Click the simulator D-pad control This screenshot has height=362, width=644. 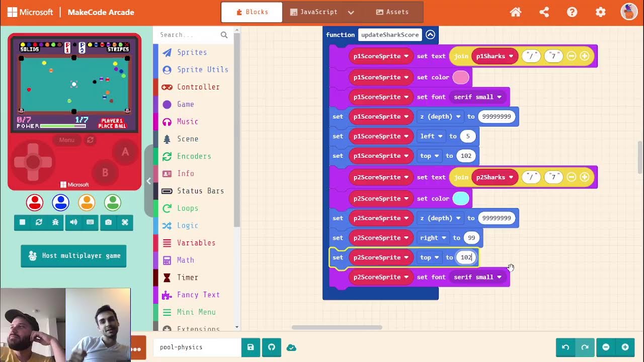(x=33, y=162)
